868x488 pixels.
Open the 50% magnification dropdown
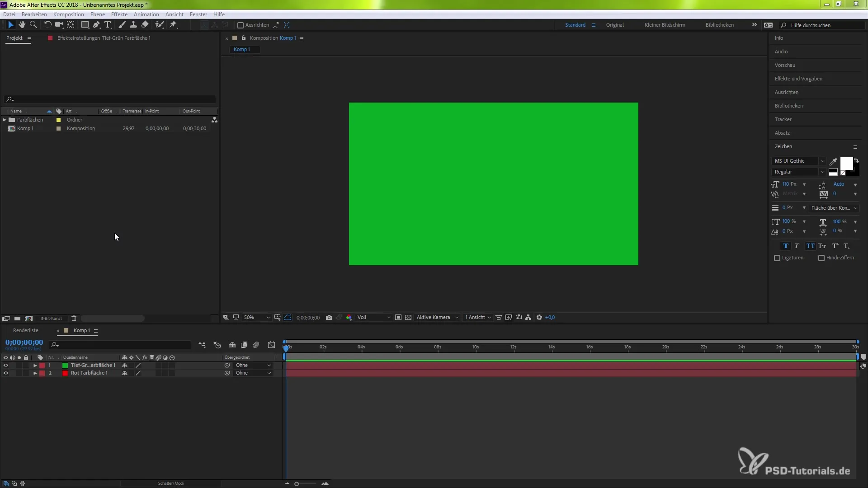coord(256,318)
